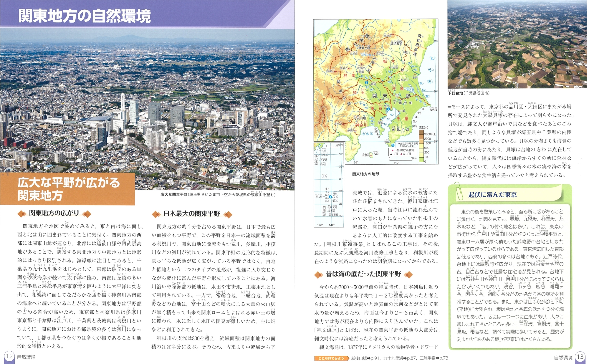The width and height of the screenshot is (589, 364).
Task: Follow the reference 九十九里浜→p.87
Action: [399, 358]
